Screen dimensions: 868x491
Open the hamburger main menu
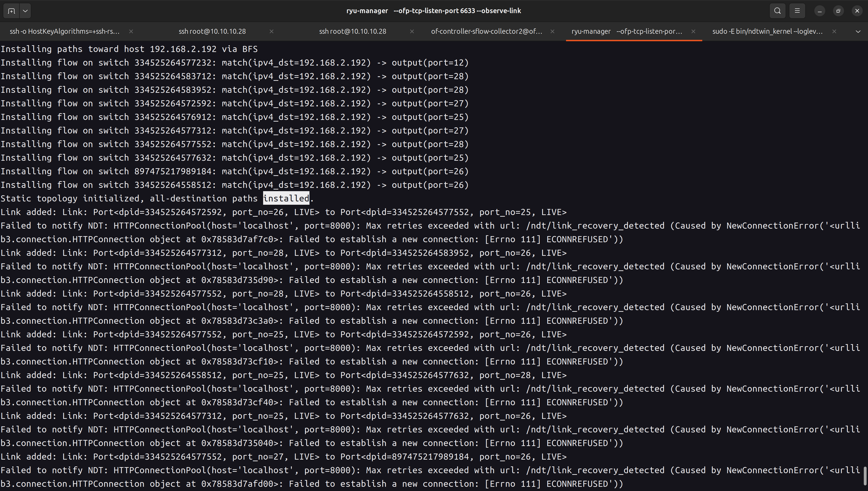797,11
